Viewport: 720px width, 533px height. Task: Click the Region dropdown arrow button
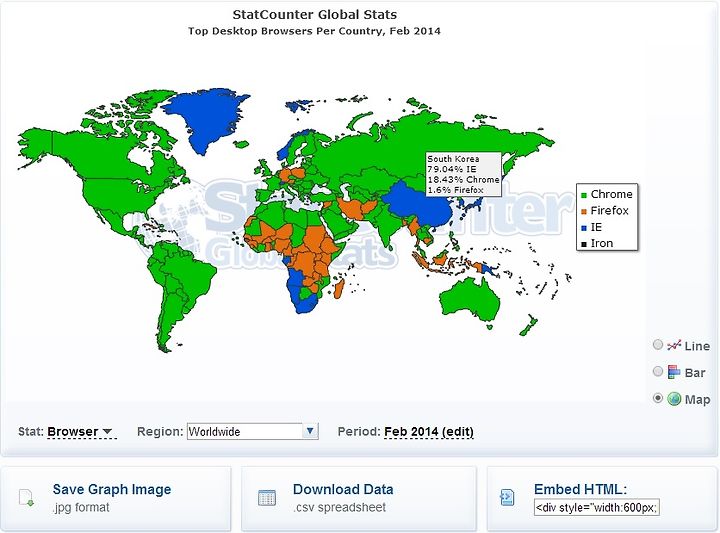point(310,432)
